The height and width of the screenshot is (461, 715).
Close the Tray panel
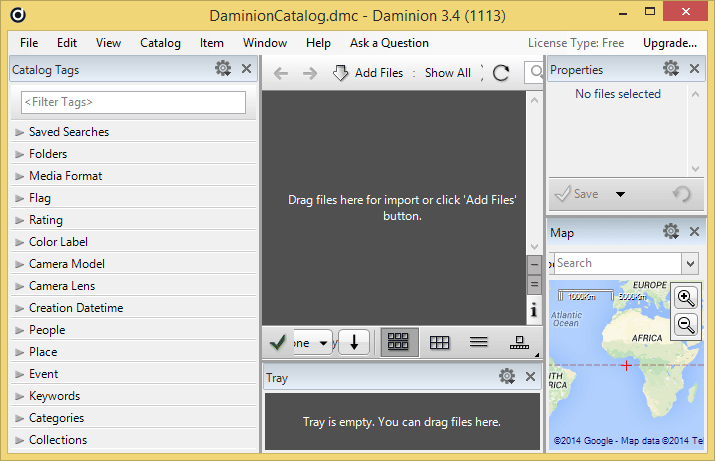(x=530, y=377)
